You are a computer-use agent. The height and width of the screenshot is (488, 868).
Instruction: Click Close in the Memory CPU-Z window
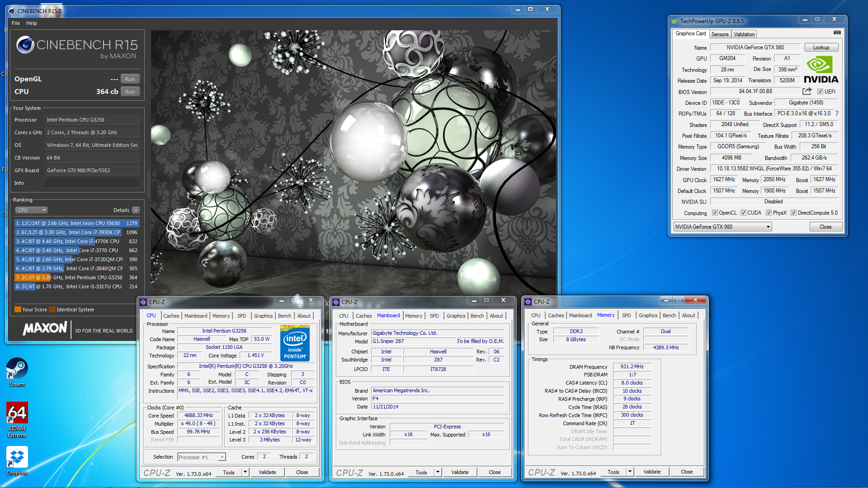tap(687, 472)
